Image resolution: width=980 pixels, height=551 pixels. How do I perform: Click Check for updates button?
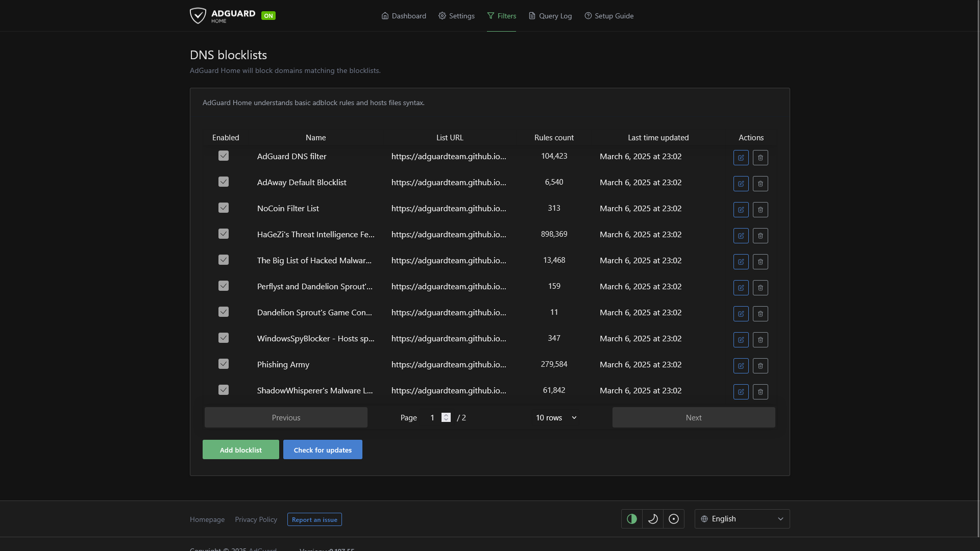(323, 449)
